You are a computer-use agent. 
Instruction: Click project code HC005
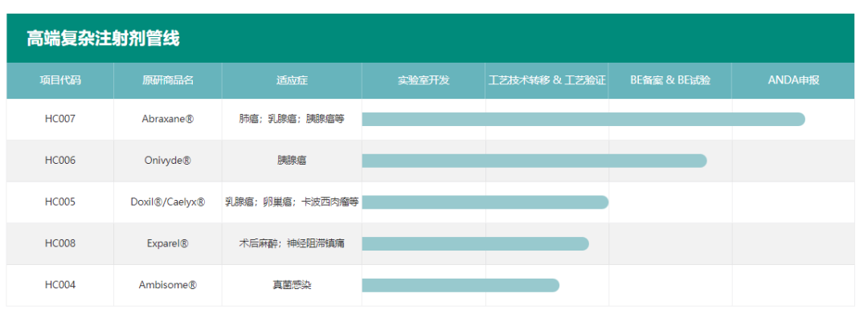[60, 202]
